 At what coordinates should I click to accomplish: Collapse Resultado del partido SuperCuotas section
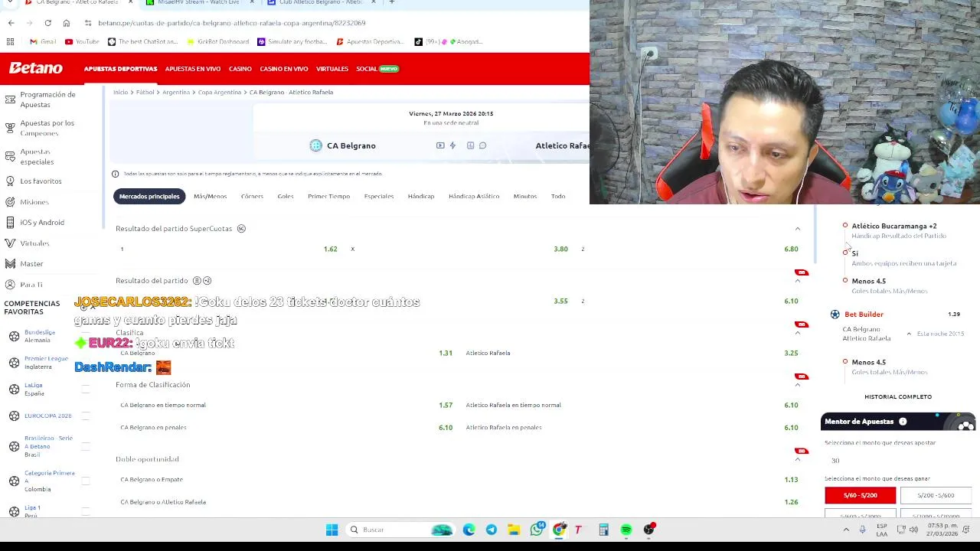coord(797,229)
